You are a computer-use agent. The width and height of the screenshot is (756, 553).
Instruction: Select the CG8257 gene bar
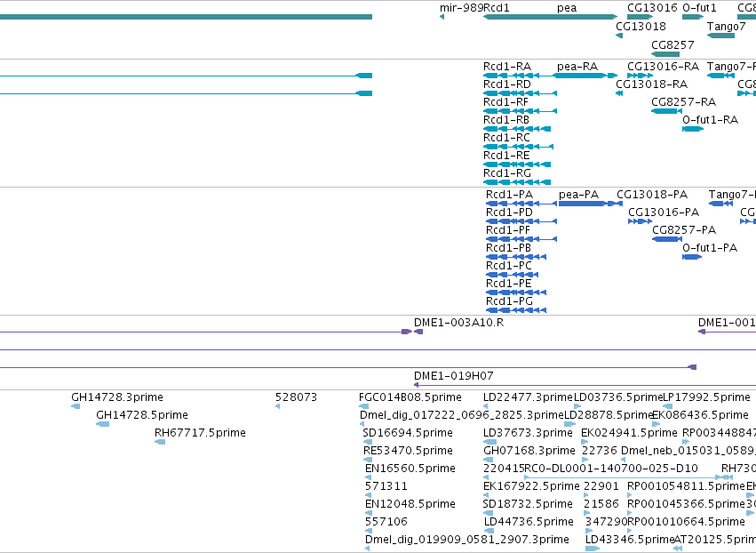[665, 54]
